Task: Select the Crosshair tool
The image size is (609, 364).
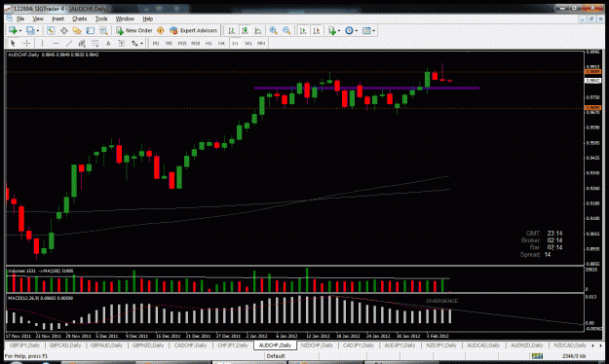Action: pos(26,44)
